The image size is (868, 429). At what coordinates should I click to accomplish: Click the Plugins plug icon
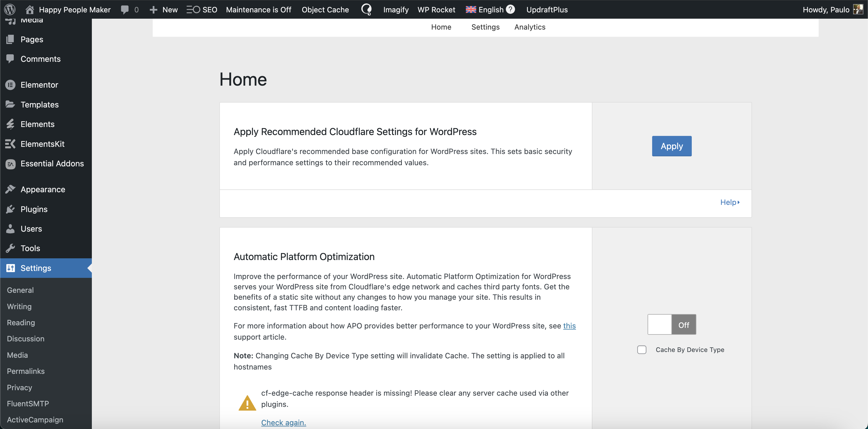point(10,209)
